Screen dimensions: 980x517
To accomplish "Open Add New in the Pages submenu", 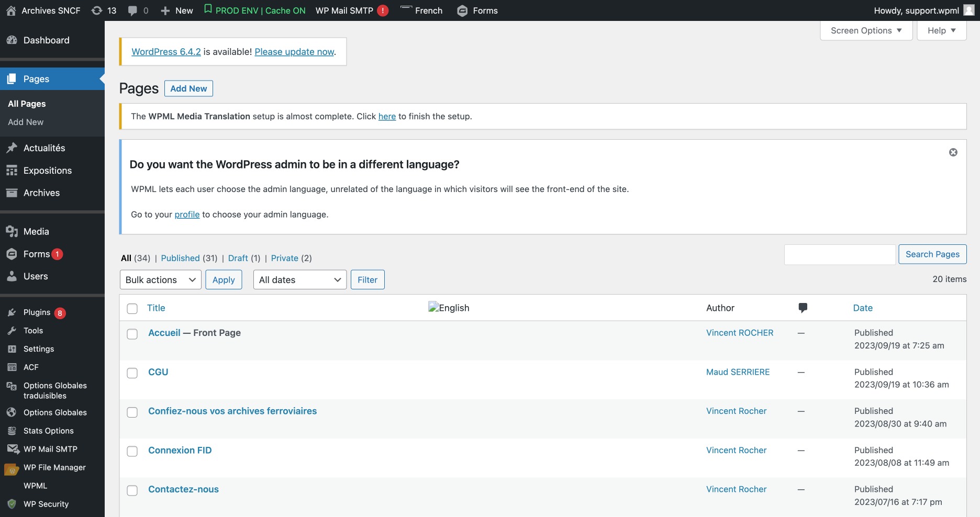I will [26, 122].
